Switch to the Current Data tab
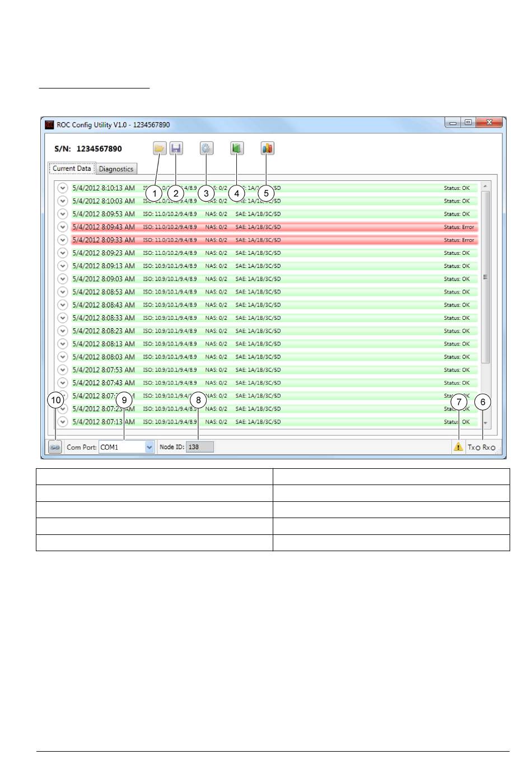The height and width of the screenshot is (764, 532). [72, 169]
